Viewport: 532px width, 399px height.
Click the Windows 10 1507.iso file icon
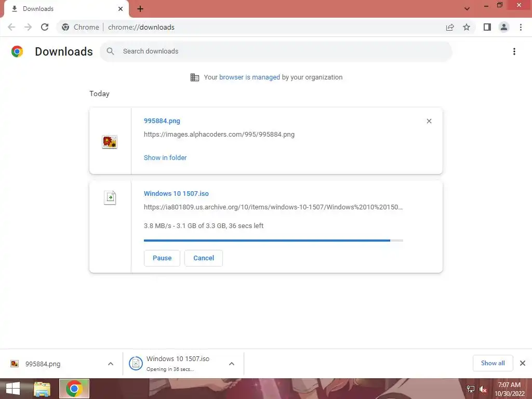click(110, 197)
